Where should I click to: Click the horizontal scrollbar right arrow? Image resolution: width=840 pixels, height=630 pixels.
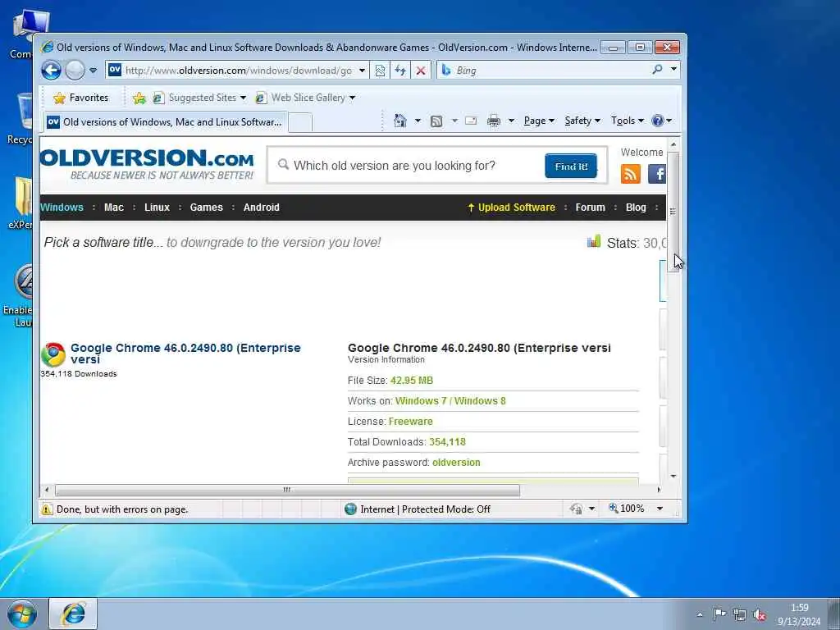(x=659, y=490)
